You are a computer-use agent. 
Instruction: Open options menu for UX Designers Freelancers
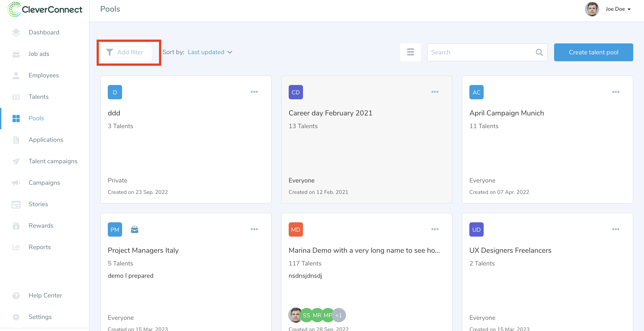coord(616,229)
